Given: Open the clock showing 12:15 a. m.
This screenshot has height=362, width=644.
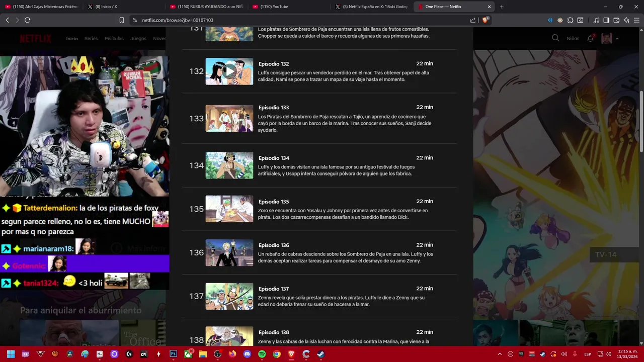Looking at the screenshot, I should pyautogui.click(x=628, y=354).
